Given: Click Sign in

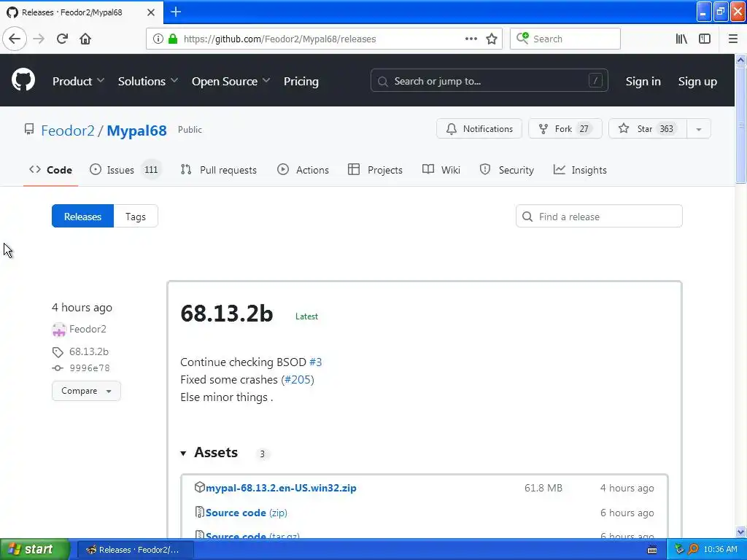Looking at the screenshot, I should (643, 82).
